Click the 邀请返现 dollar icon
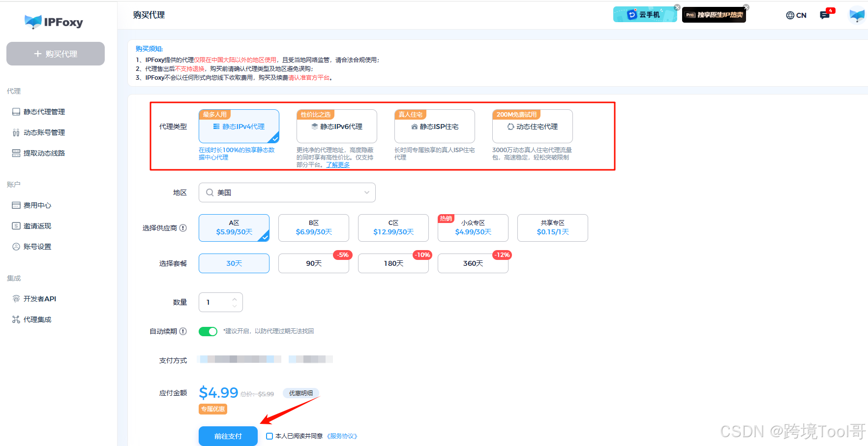The width and height of the screenshot is (868, 446). click(x=16, y=226)
